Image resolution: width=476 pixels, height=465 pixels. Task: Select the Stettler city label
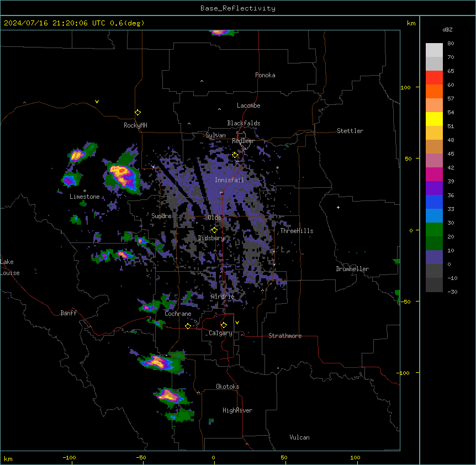(x=350, y=131)
